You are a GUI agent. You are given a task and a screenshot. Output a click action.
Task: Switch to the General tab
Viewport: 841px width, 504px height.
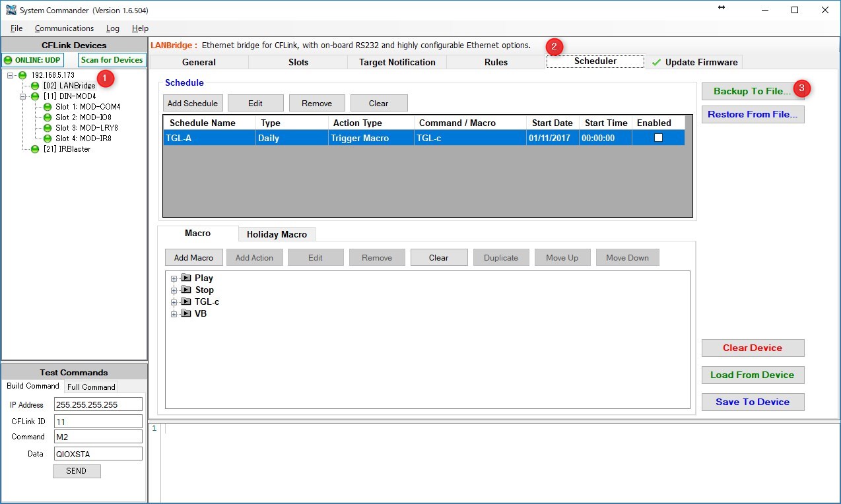[x=199, y=62]
